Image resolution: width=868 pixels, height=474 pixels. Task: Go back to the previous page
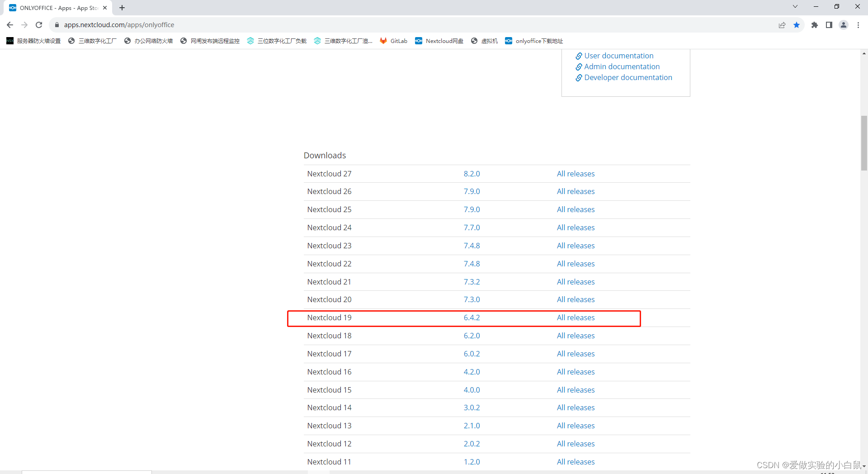pos(10,25)
